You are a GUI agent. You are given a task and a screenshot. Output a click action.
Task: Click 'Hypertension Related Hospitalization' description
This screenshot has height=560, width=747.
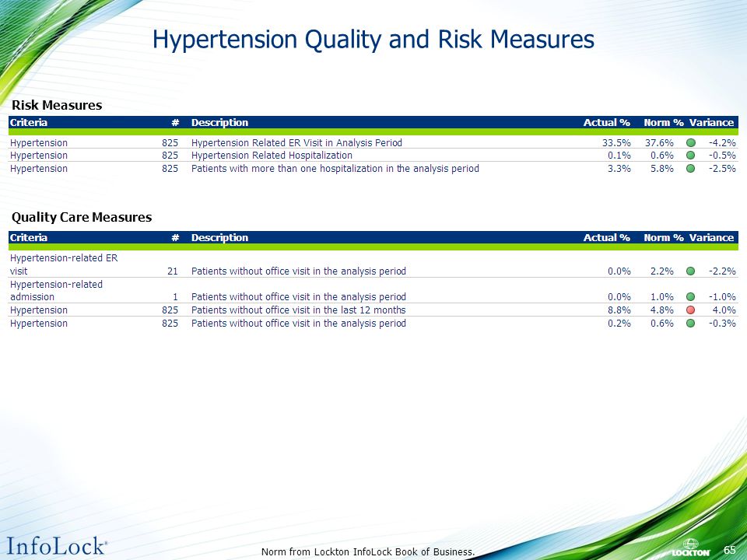272,156
